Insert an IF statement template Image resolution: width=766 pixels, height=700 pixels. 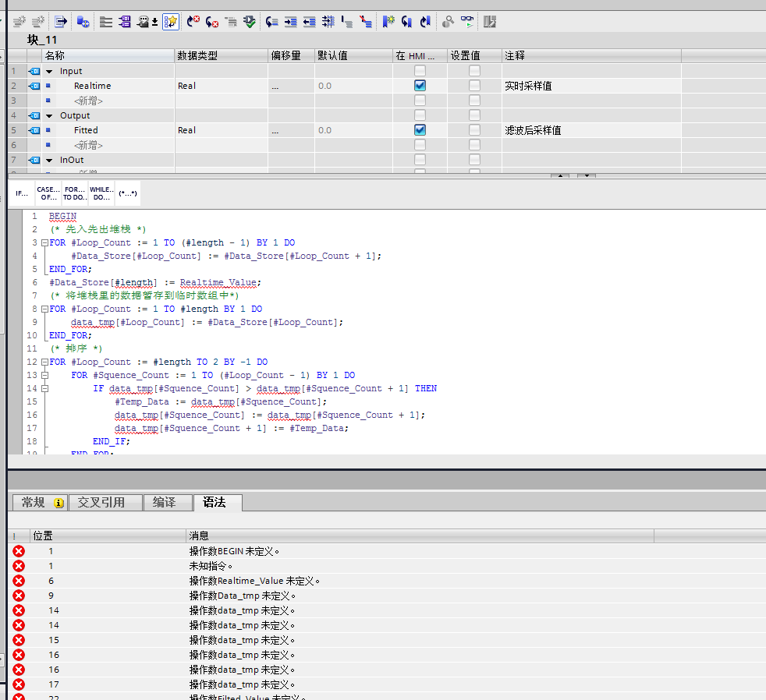[22, 193]
